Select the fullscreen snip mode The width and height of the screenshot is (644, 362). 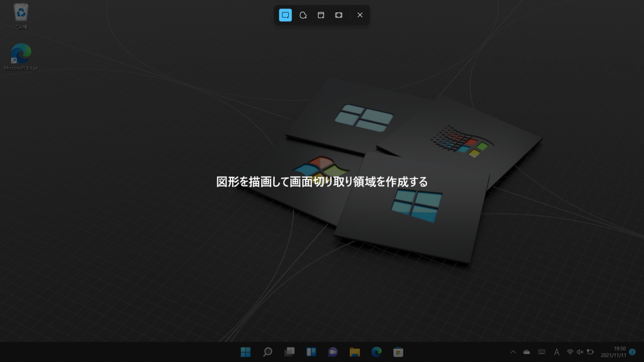(339, 15)
